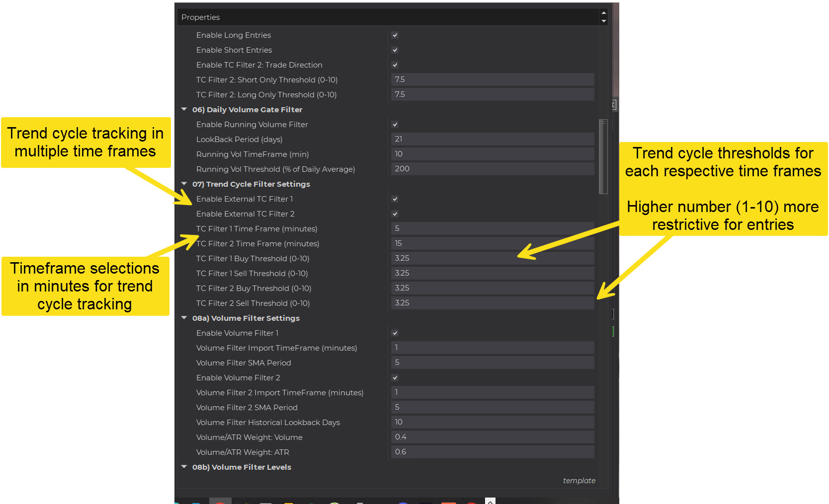The image size is (829, 504).
Task: Collapse 07) Trend Cycle Filter Settings group
Action: tap(184, 184)
